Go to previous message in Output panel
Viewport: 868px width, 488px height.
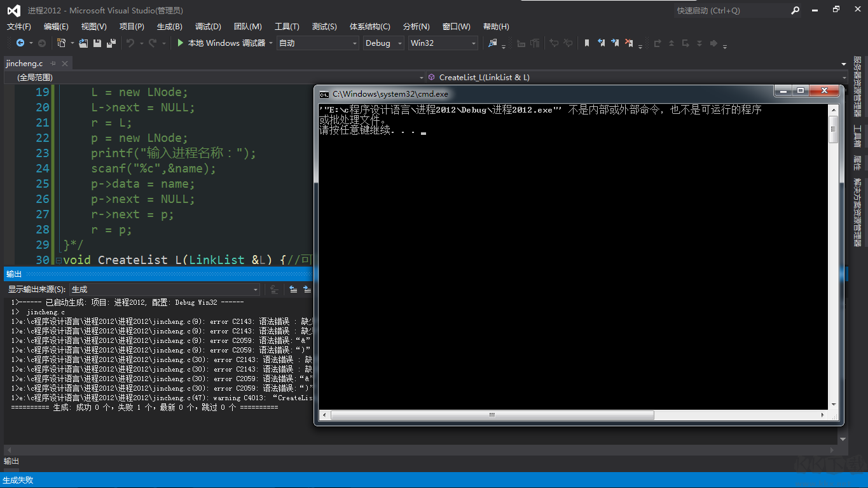[x=293, y=289]
